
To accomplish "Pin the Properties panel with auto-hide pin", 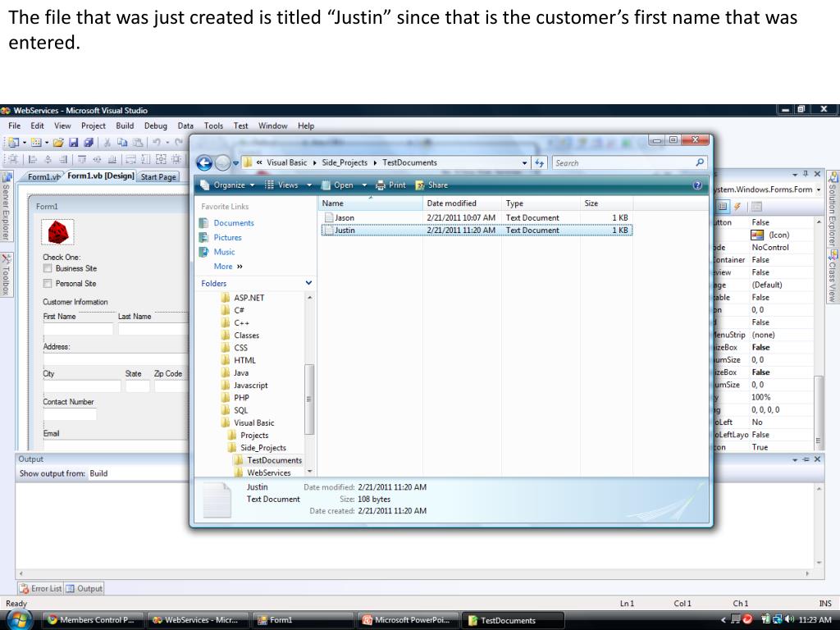I will point(806,174).
